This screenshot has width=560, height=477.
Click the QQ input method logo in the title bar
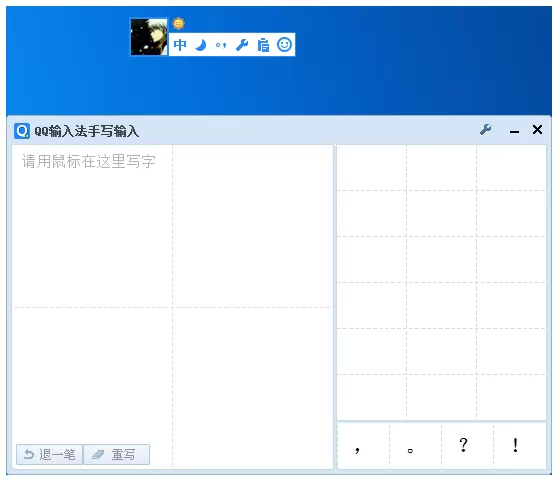pos(22,131)
